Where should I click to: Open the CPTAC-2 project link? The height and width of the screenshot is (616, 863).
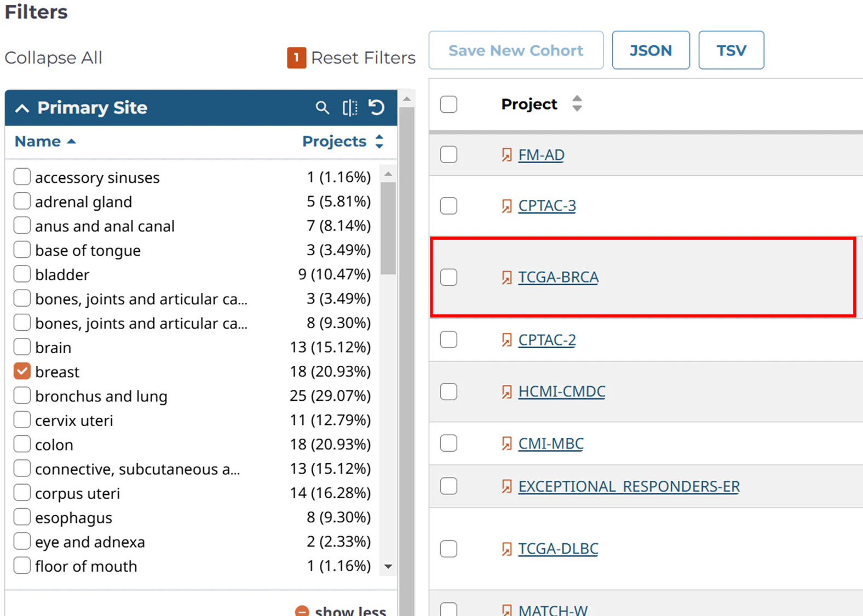coord(547,340)
